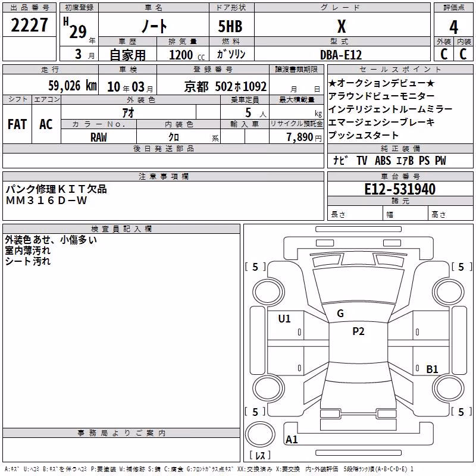Viewport: 476px width, 476px height.
Task: Click fuel type ガソリン
Action: (231, 54)
